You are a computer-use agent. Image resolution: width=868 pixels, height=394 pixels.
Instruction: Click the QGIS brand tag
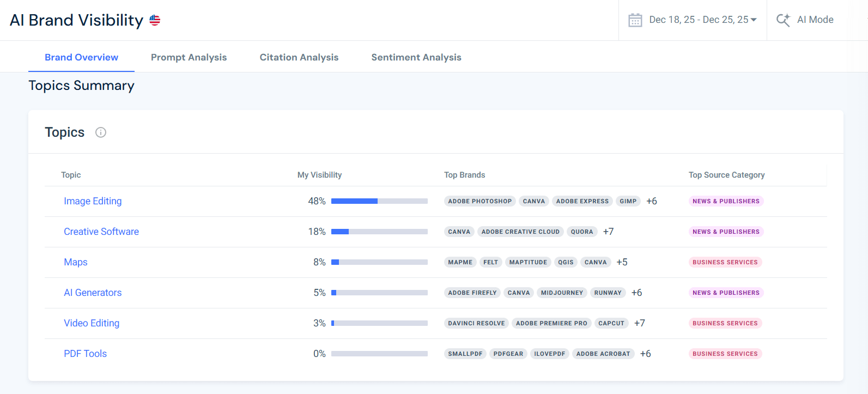pos(566,262)
